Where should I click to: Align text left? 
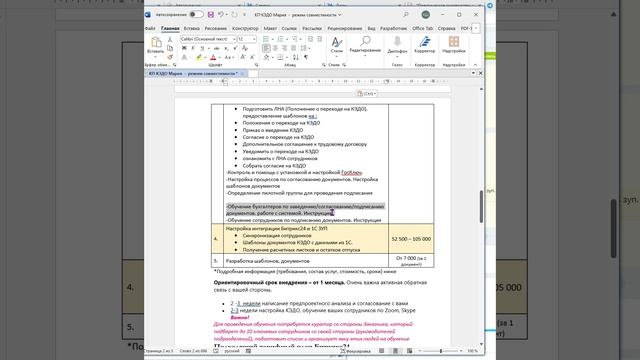tap(266, 48)
